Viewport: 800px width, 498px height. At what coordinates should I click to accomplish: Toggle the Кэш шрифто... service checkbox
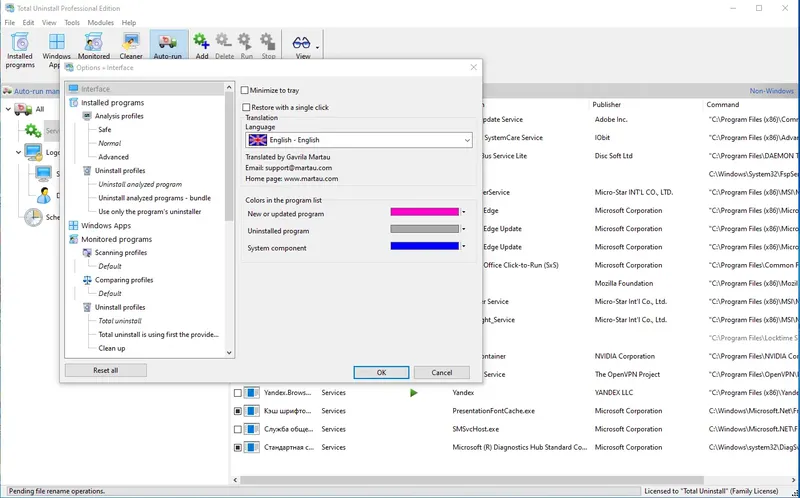click(x=238, y=411)
